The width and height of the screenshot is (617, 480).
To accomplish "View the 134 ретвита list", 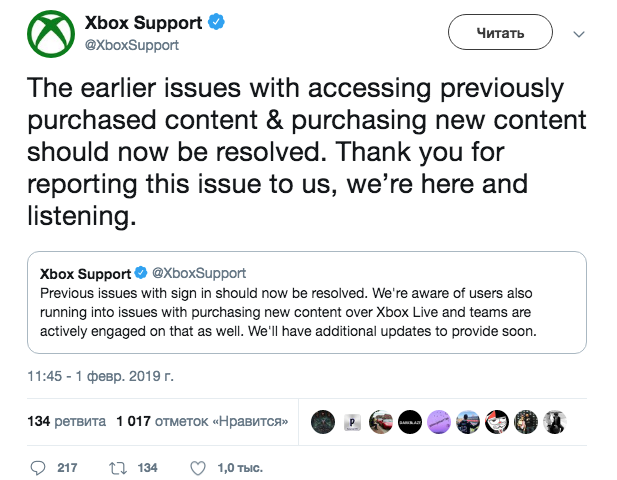I will point(67,421).
